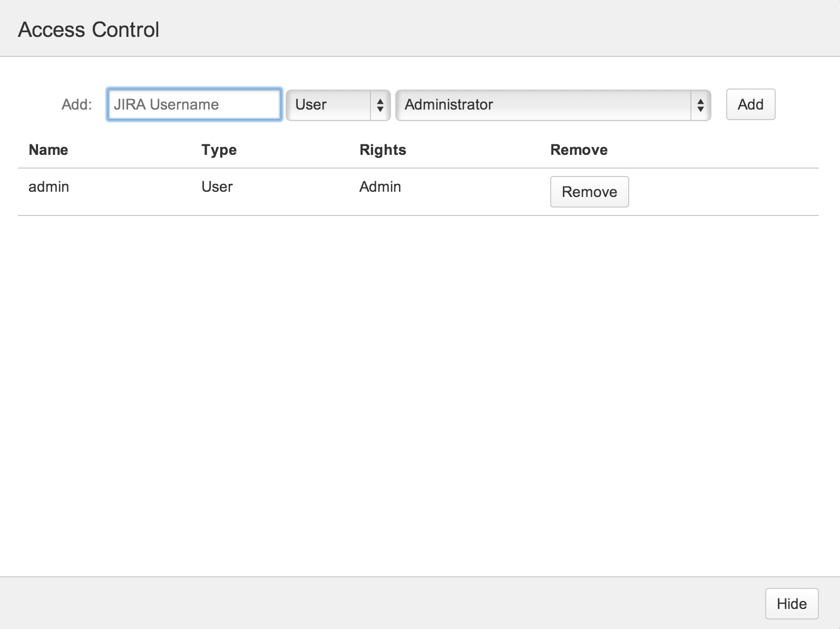Click the "Add:" label beside the username field
The width and height of the screenshot is (840, 629).
click(x=76, y=105)
